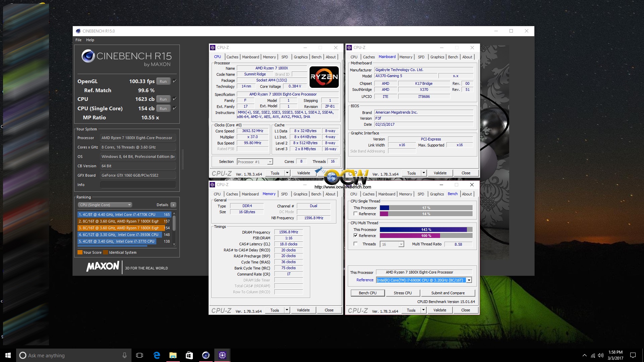Open the volume tray icon
Image resolution: width=644 pixels, height=362 pixels.
pos(601,355)
